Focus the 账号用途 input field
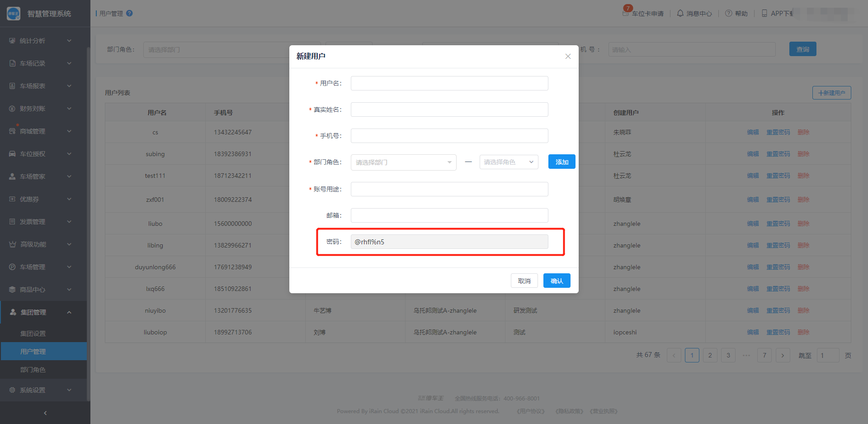The image size is (868, 424). pyautogui.click(x=449, y=189)
